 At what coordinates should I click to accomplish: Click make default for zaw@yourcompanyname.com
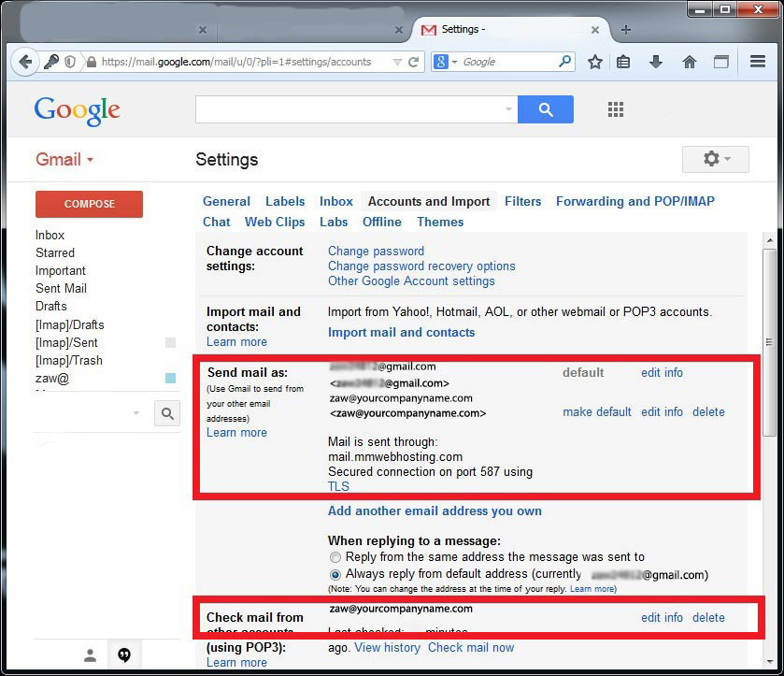(597, 411)
